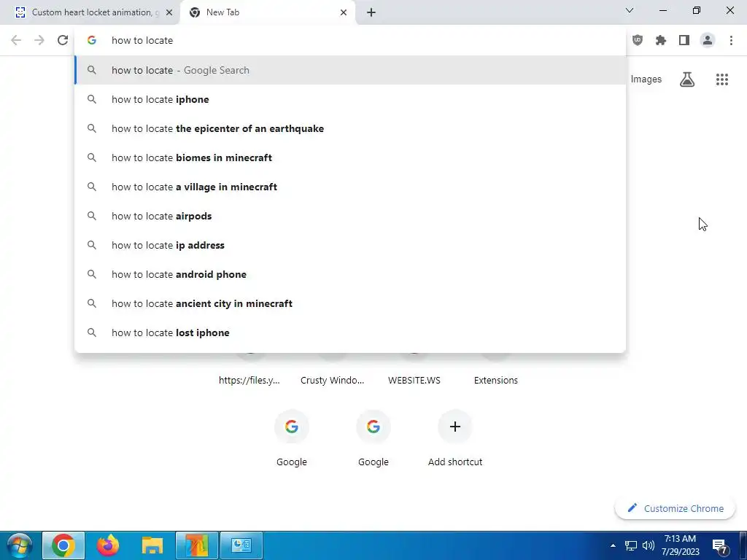747x560 pixels.
Task: Open the Windows Start orb
Action: 19,545
